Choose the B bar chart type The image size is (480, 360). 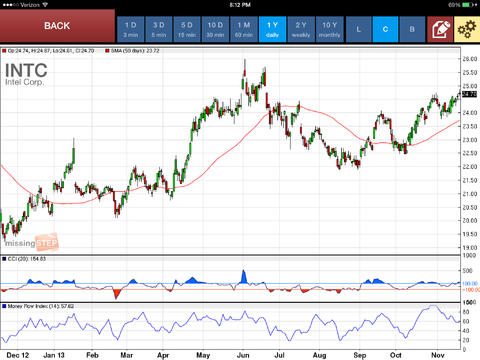(412, 29)
